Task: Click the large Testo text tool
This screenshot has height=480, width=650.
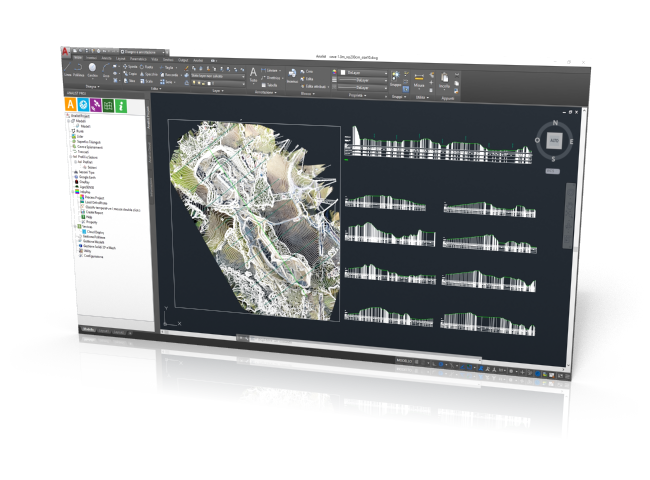Action: [253, 75]
